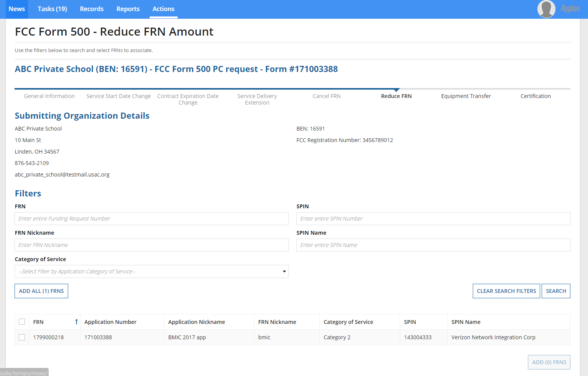Click the FRN column sort arrow

point(76,322)
